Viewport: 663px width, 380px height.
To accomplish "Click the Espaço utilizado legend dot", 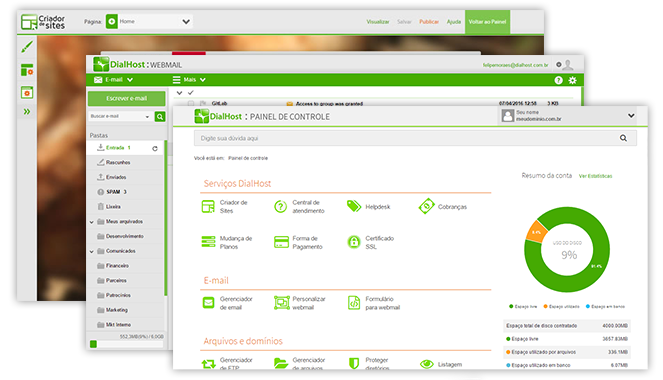I will 545,306.
